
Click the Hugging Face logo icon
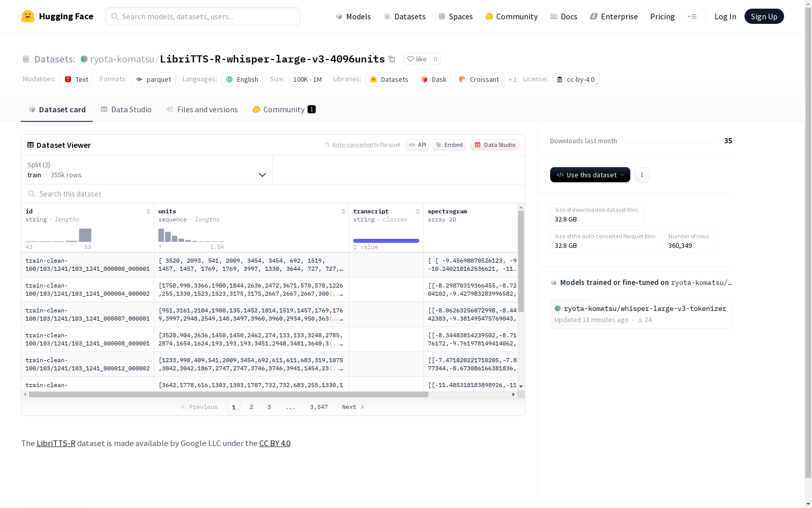click(28, 16)
